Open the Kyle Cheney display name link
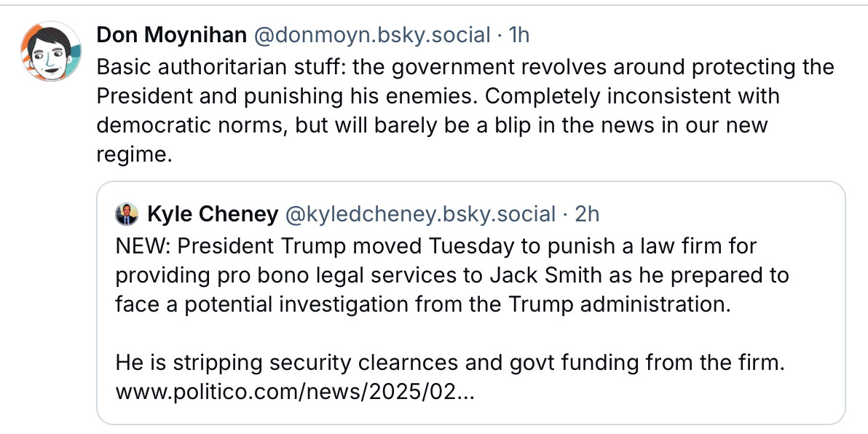Image resolution: width=868 pixels, height=434 pixels. tap(213, 214)
